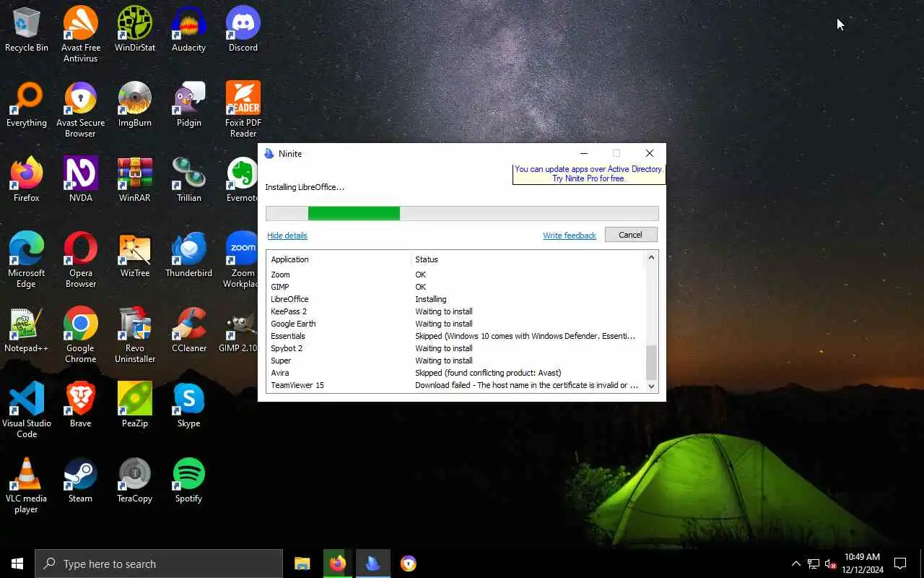Select the Super row in list
The height and width of the screenshot is (578, 924).
tap(455, 361)
